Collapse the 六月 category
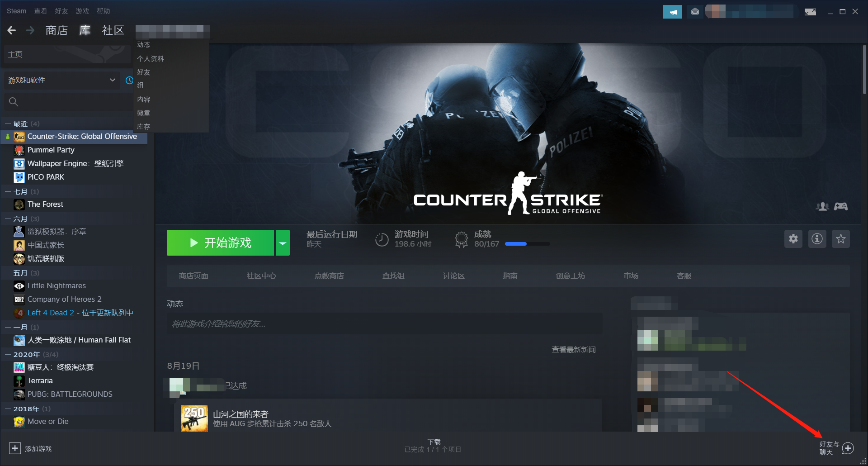The height and width of the screenshot is (466, 868). [x=8, y=219]
